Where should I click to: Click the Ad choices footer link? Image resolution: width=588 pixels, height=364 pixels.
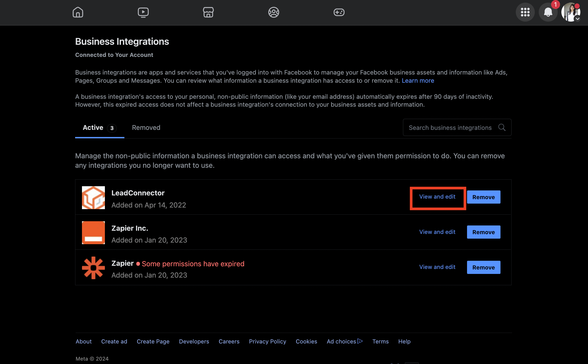(x=344, y=341)
